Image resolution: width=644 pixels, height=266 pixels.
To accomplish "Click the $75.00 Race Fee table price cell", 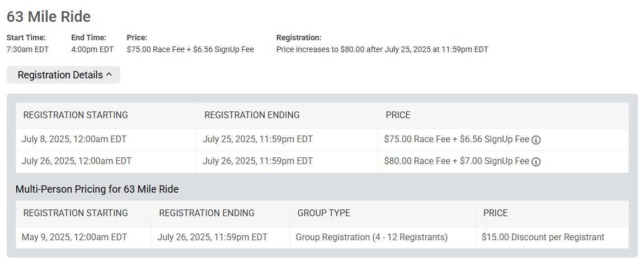I will click(503, 139).
